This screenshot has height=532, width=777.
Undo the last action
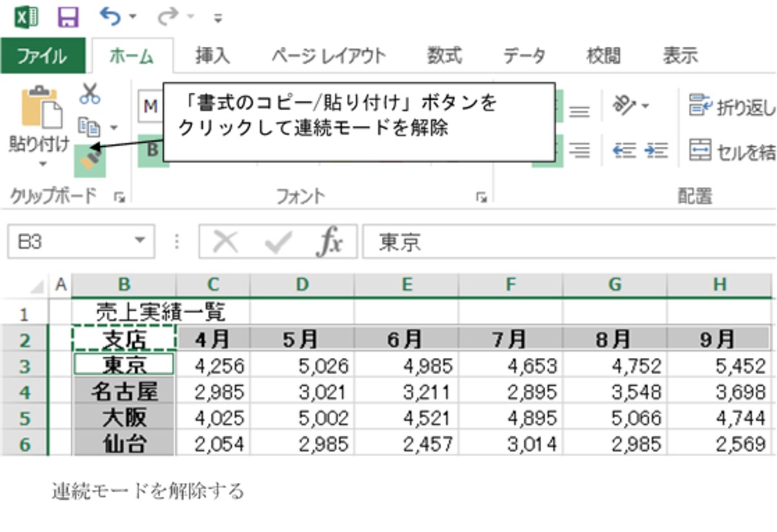tap(110, 16)
